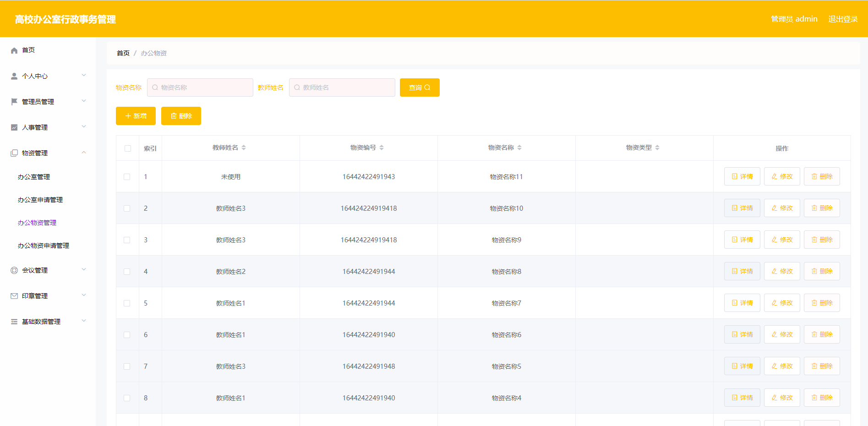Click 删除 for the 物资名称6 row

click(x=822, y=334)
